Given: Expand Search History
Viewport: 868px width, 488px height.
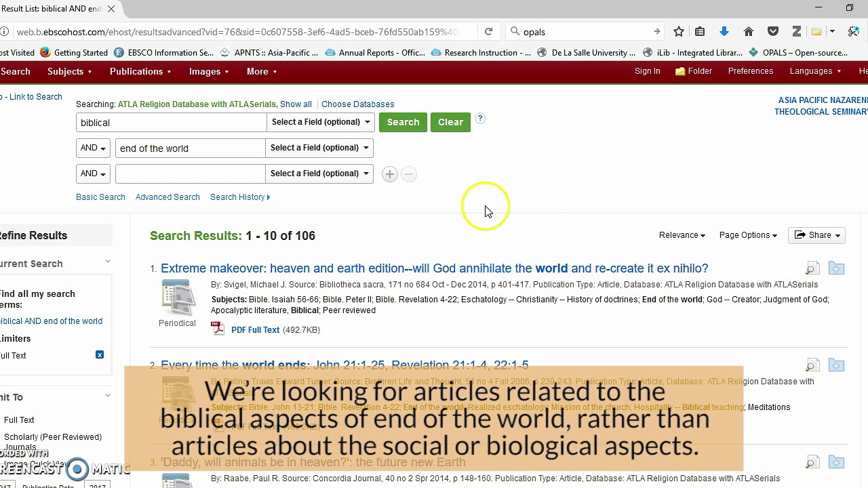Looking at the screenshot, I should (240, 197).
